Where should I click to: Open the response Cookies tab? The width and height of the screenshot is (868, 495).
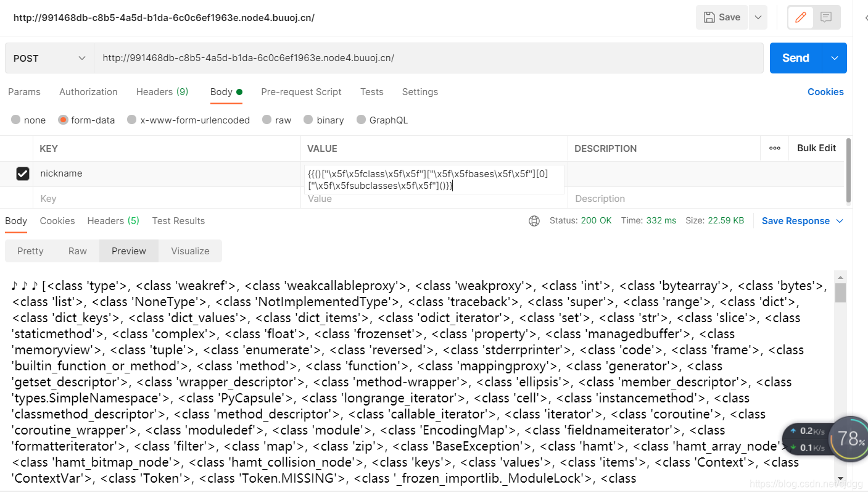[57, 221]
